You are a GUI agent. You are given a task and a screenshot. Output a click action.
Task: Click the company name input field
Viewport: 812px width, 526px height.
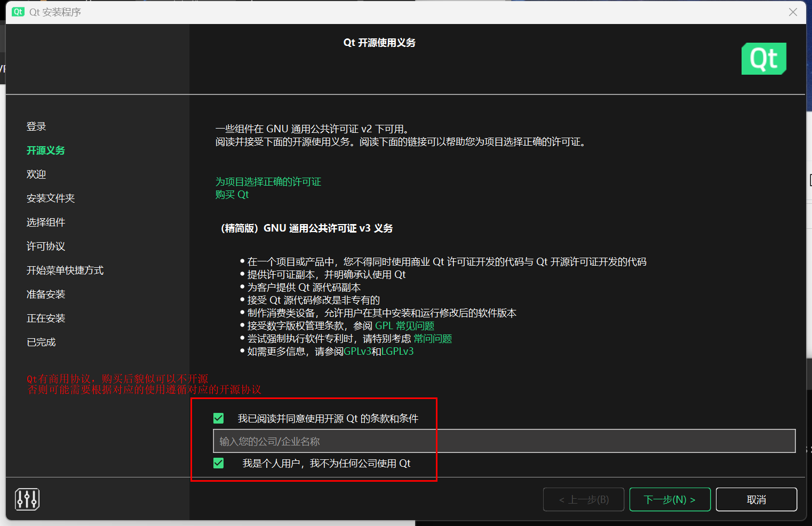click(x=504, y=441)
